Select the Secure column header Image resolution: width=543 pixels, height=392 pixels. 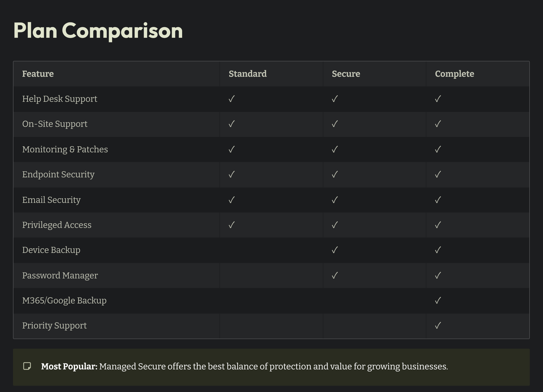click(346, 74)
